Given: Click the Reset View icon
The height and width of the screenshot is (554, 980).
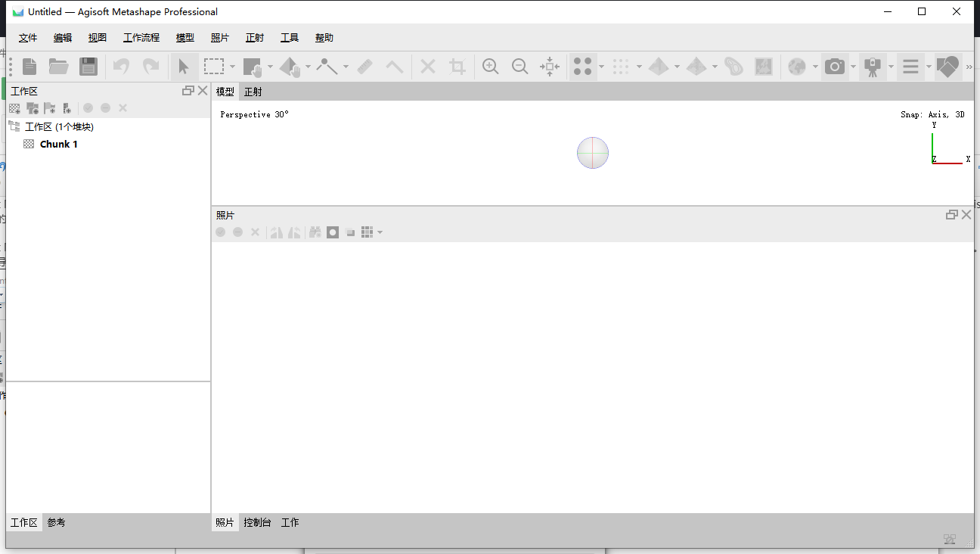Looking at the screenshot, I should (x=550, y=67).
